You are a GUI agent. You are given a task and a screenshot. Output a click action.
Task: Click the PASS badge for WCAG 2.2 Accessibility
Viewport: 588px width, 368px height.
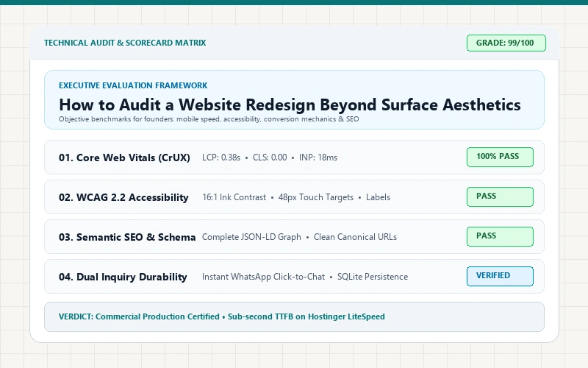pos(500,197)
